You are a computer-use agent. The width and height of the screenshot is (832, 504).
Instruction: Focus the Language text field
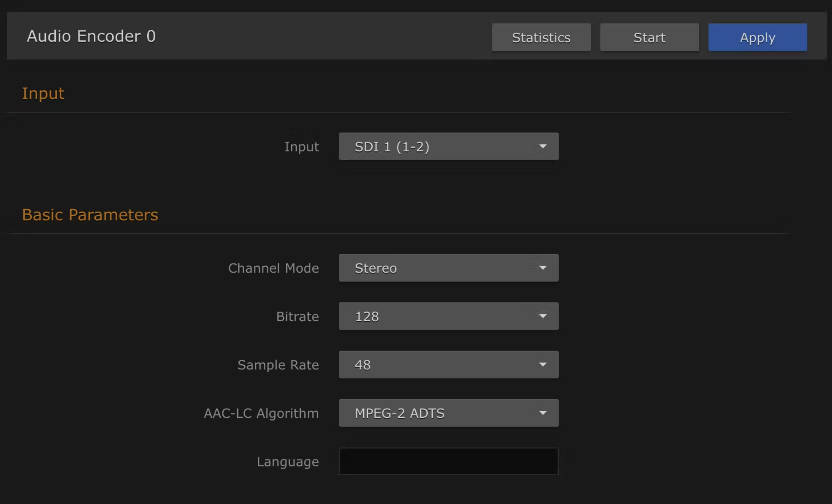point(448,461)
